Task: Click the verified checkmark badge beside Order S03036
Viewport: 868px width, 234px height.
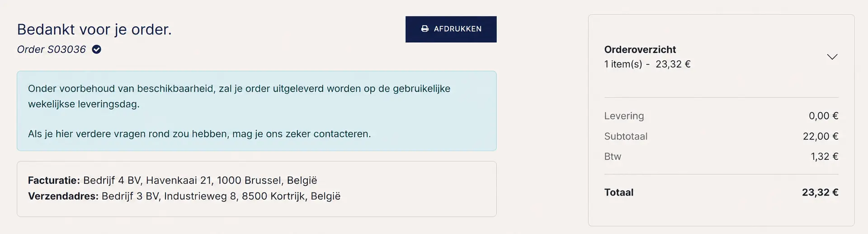Action: (x=96, y=49)
